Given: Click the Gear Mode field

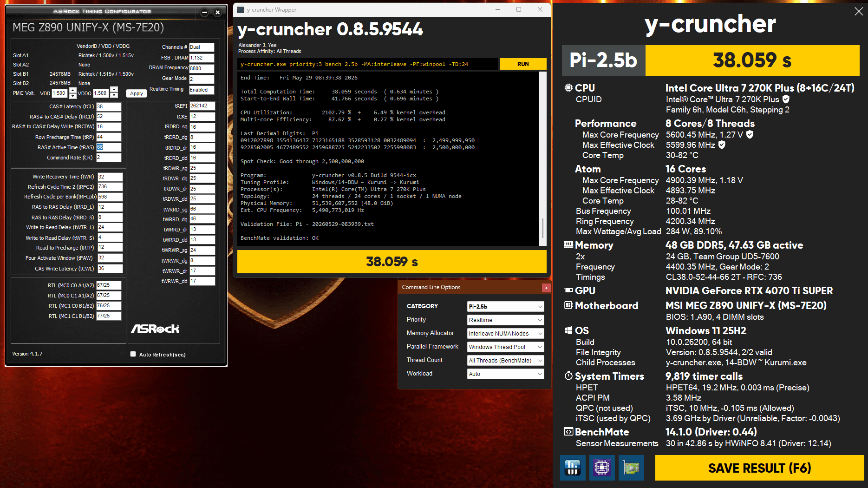Looking at the screenshot, I should point(202,79).
